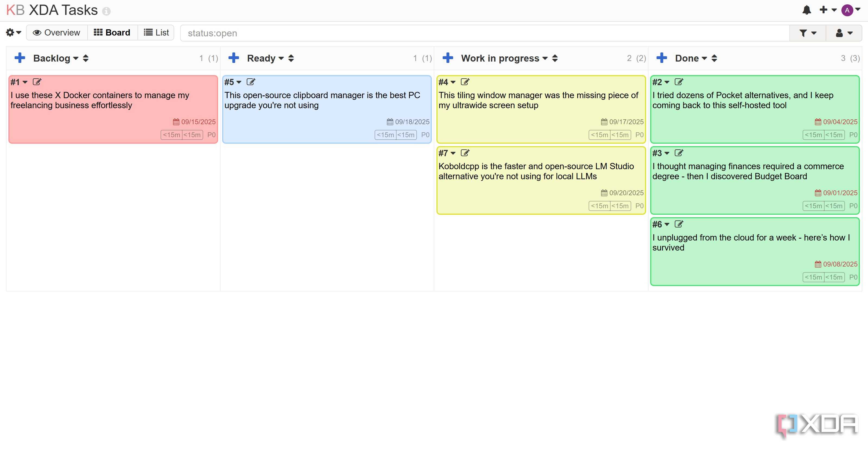Viewport: 868px width, 449px height.
Task: Open the filter funnel dropdown
Action: [x=808, y=33]
